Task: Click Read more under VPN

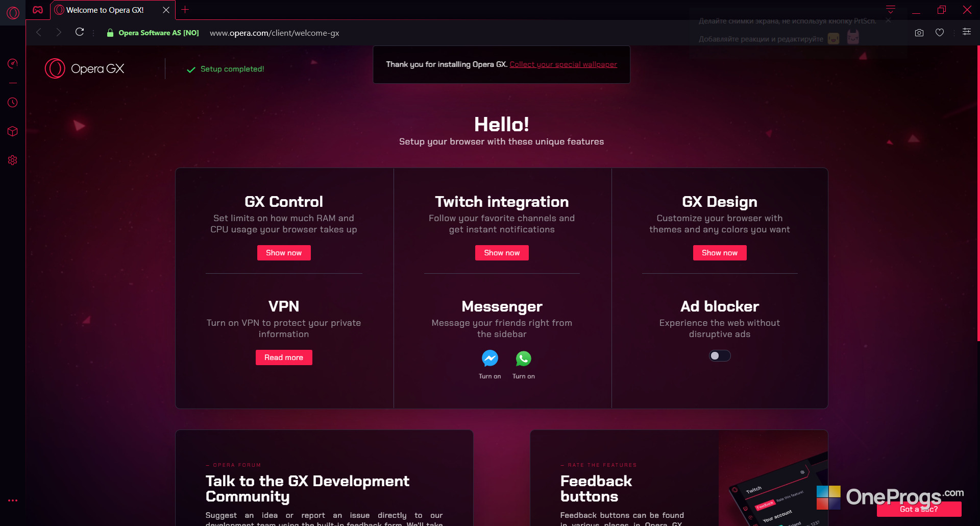Action: (284, 357)
